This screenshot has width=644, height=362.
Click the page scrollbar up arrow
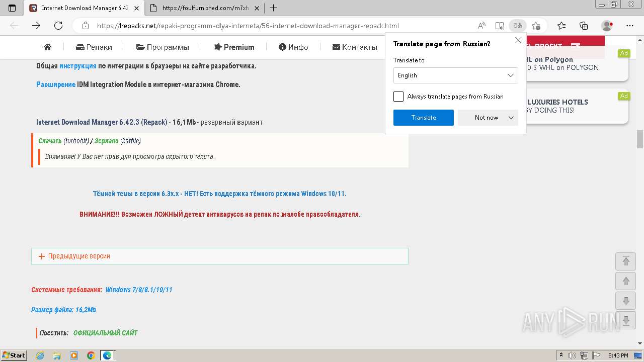pyautogui.click(x=640, y=39)
